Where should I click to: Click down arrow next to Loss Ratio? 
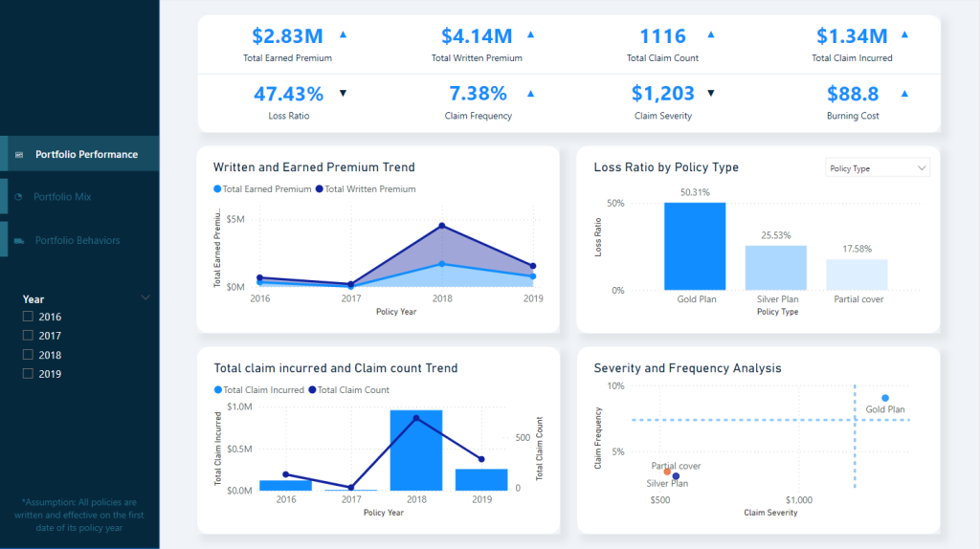click(x=344, y=93)
